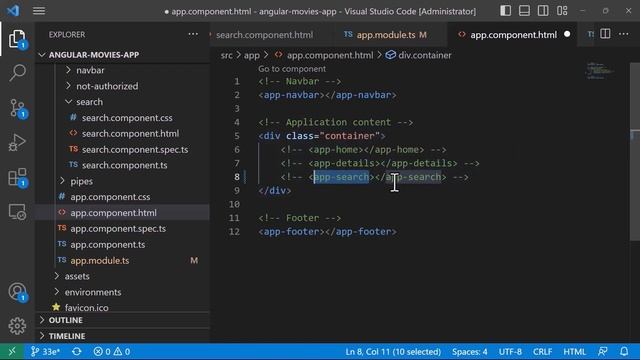Open the Remote Explorer view
640x360 pixels.
(x=17, y=212)
